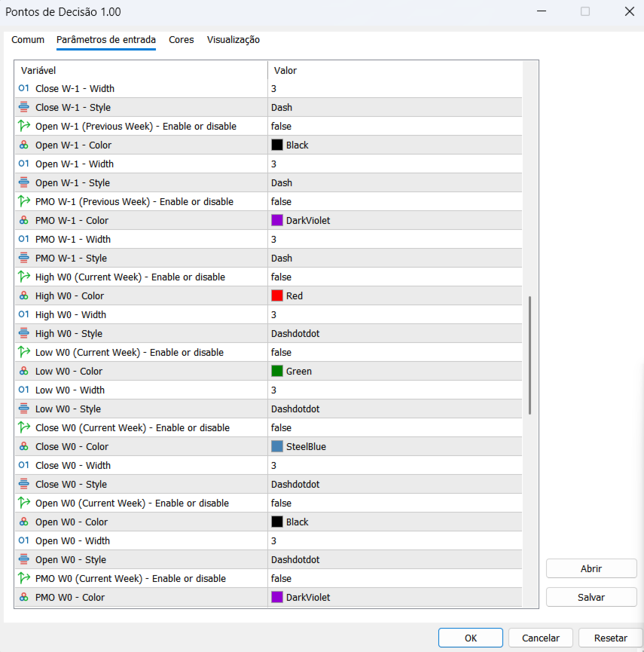The height and width of the screenshot is (652, 644).
Task: Toggle the High W0 (Current Week) false value
Action: (x=281, y=277)
